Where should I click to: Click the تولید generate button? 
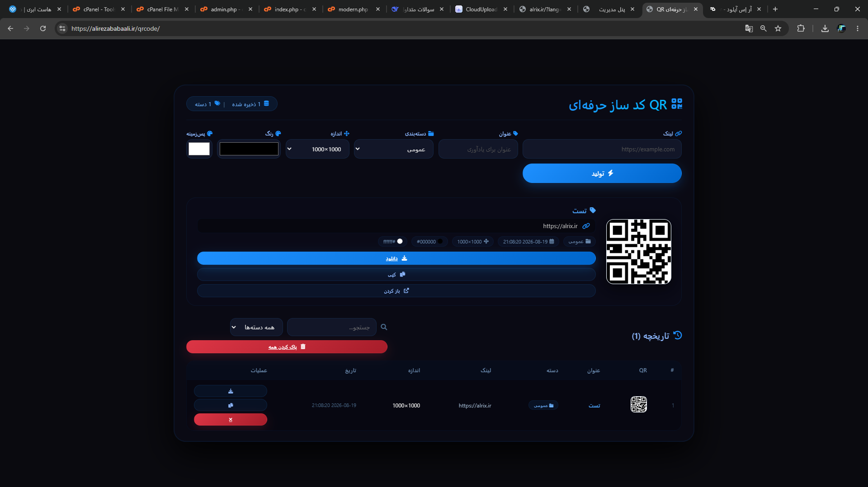point(602,173)
